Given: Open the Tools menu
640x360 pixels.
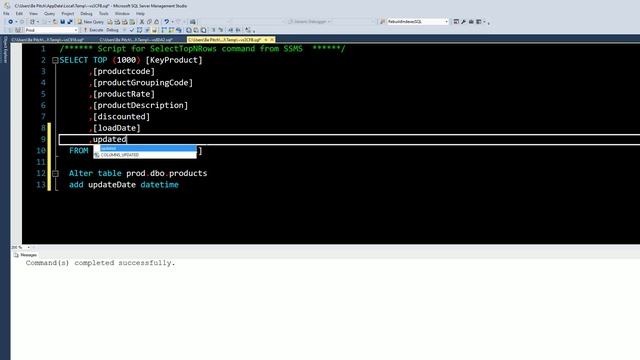Looking at the screenshot, I should point(104,13).
